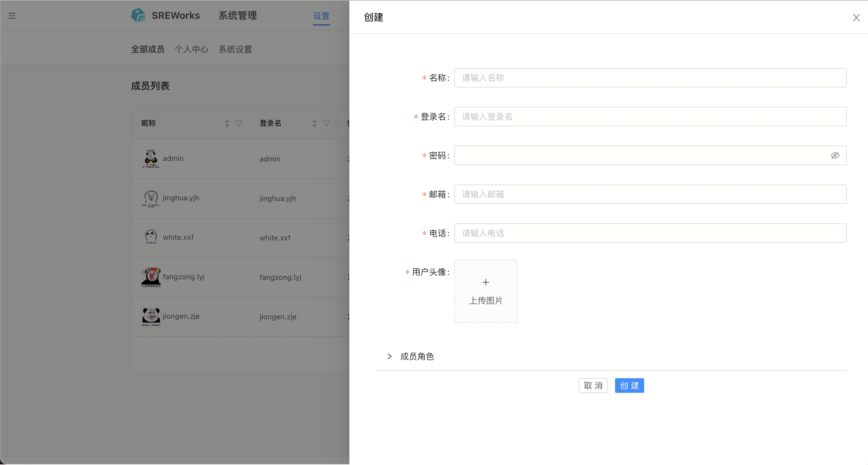868x465 pixels.
Task: Open the 设置 tab
Action: [321, 16]
